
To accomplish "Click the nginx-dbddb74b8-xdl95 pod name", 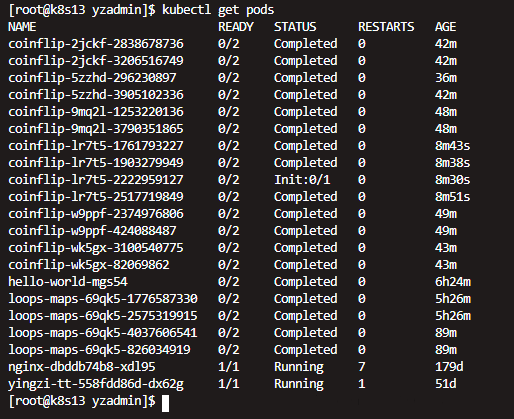I will pyautogui.click(x=82, y=367).
